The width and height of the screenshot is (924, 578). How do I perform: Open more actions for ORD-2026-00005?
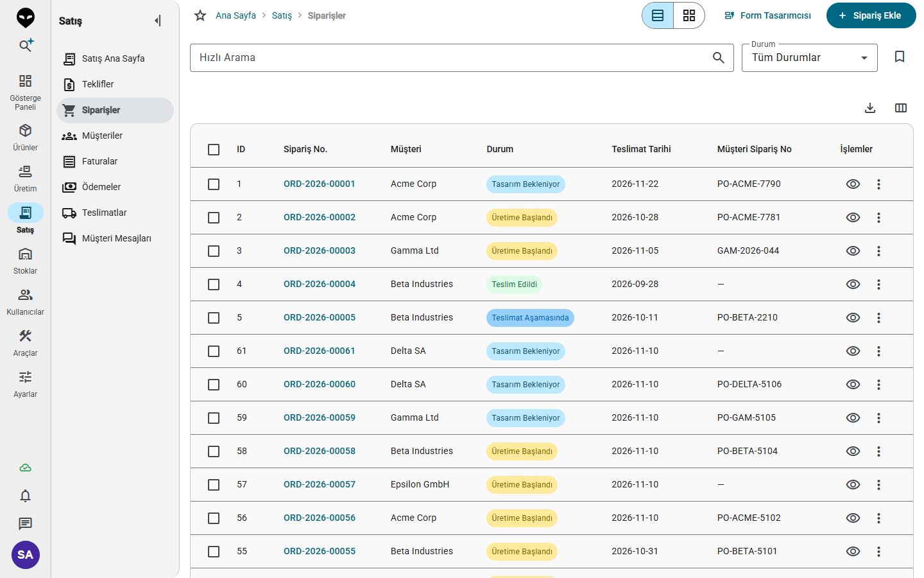tap(878, 318)
